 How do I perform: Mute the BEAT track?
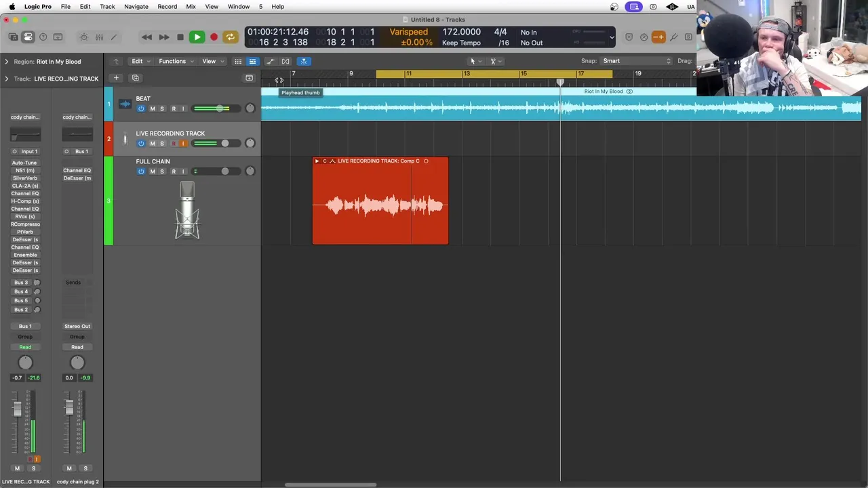152,108
